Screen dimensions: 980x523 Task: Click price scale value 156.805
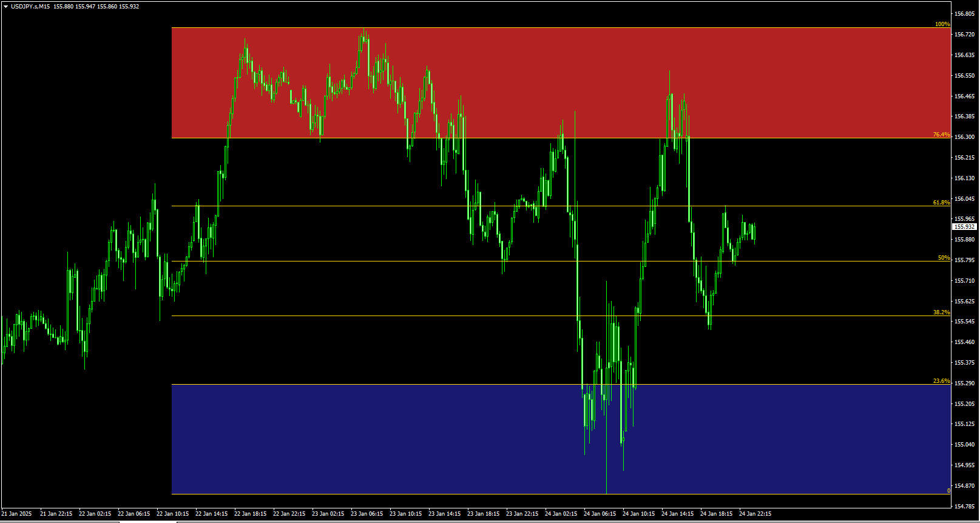point(964,14)
